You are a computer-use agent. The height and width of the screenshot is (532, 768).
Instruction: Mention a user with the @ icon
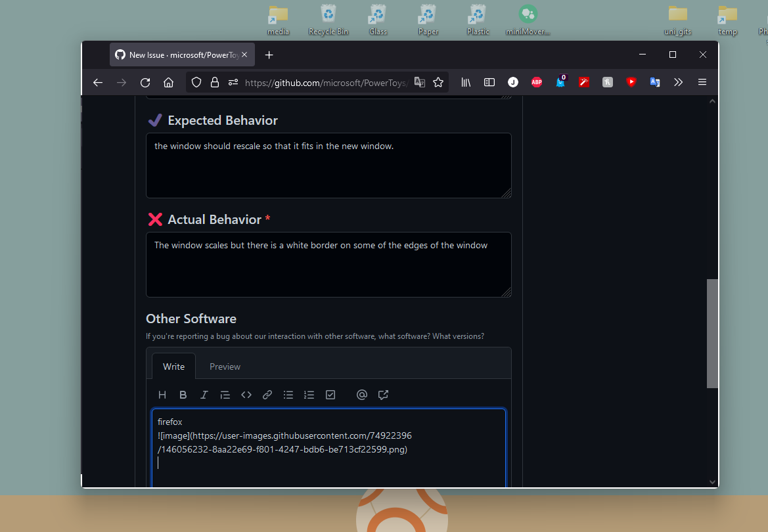click(x=362, y=394)
